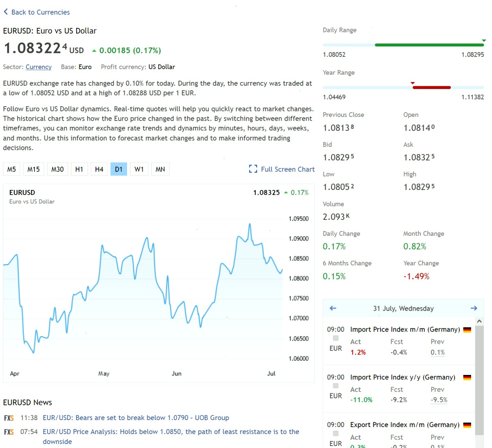
Task: Click the Daily Range green slider bar
Action: click(x=429, y=45)
